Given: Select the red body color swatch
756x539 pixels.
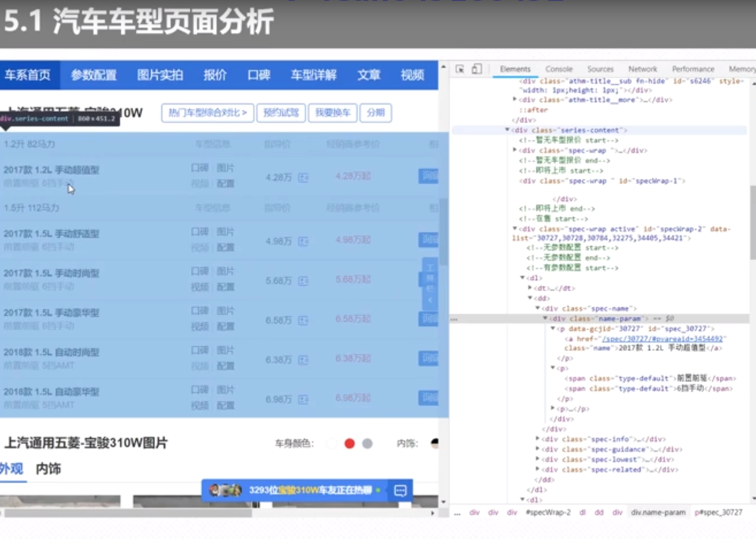Looking at the screenshot, I should 349,444.
